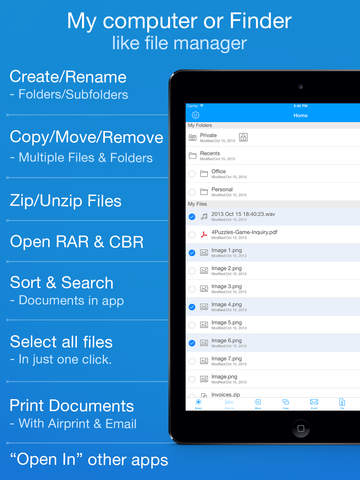This screenshot has width=360, height=480.
Task: Tap the settings icon in Home header
Action: (x=196, y=115)
